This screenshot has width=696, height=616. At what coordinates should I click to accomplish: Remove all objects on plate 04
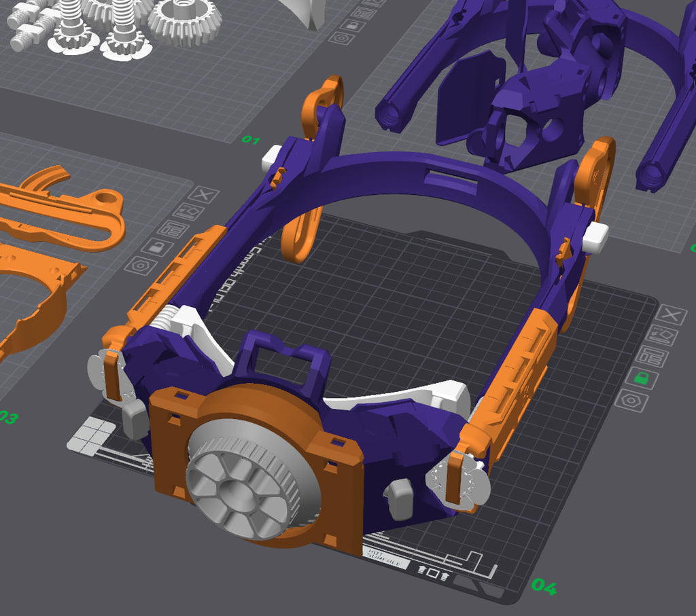point(671,315)
